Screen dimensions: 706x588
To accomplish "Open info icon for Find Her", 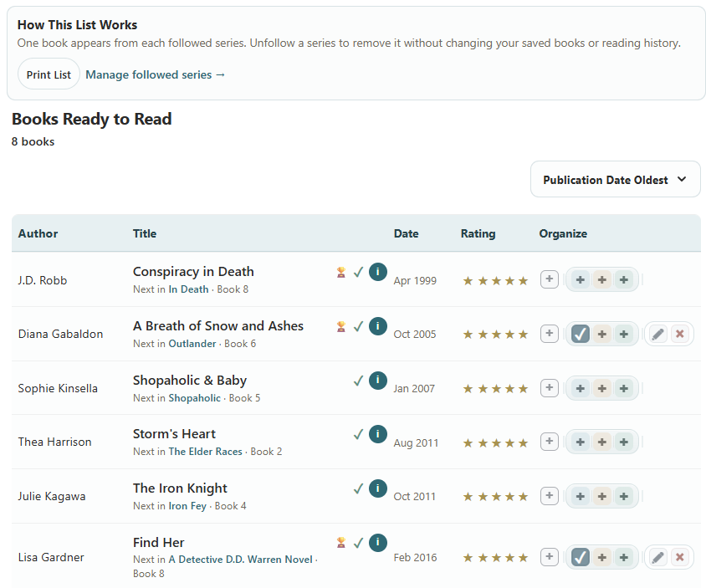I will [x=378, y=543].
